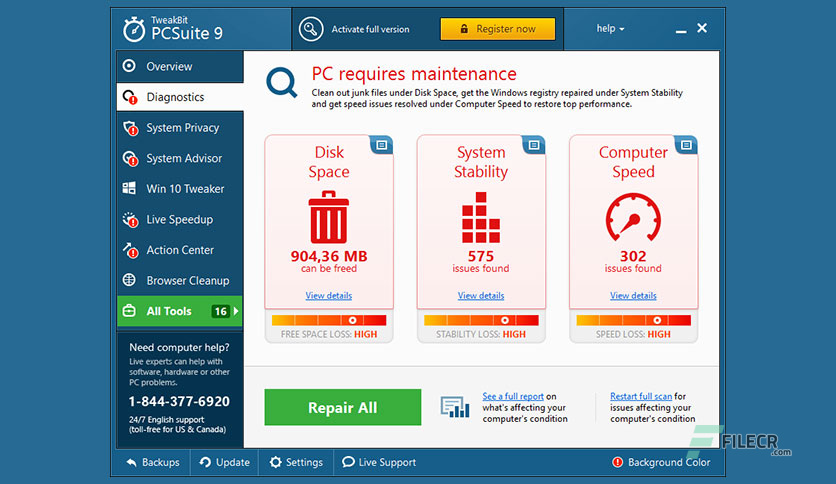Click the Win 10 Tweaker Windows icon
Image resolution: width=836 pixels, height=484 pixels.
tap(129, 188)
